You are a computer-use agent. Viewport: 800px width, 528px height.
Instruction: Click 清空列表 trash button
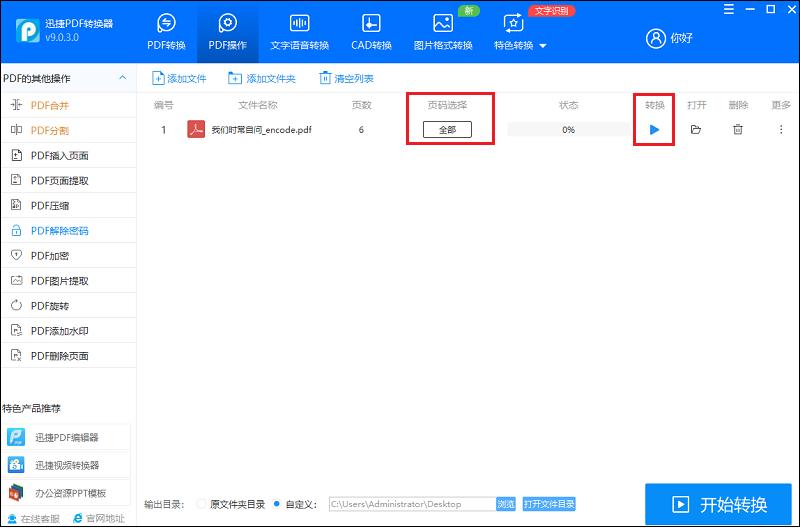coord(346,78)
